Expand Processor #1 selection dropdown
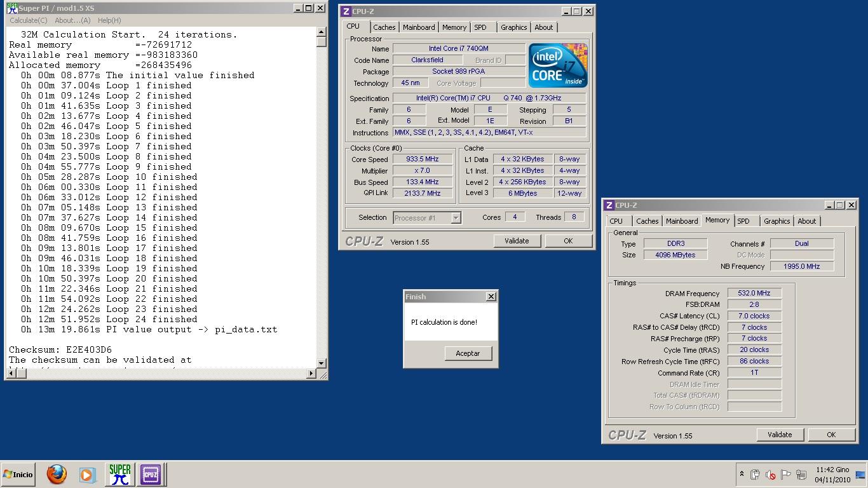The width and height of the screenshot is (868, 488). [x=456, y=218]
